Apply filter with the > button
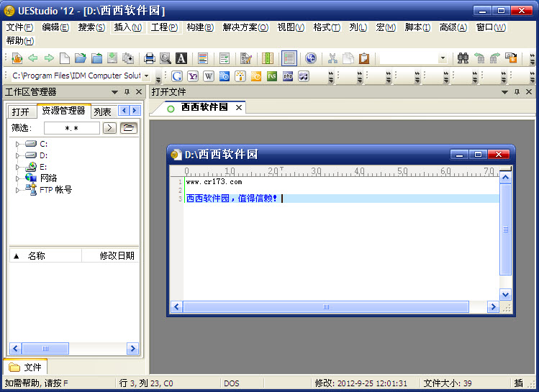539x392 pixels. [109, 128]
